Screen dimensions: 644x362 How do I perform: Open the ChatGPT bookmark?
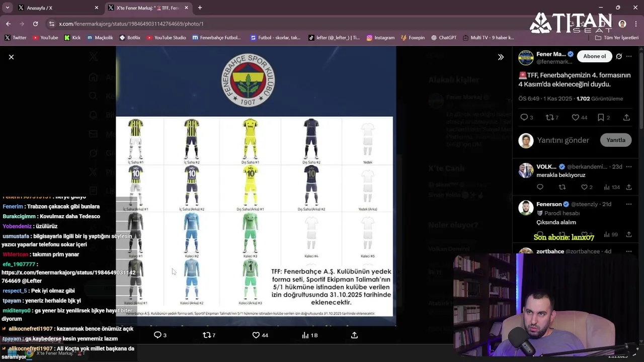click(444, 38)
